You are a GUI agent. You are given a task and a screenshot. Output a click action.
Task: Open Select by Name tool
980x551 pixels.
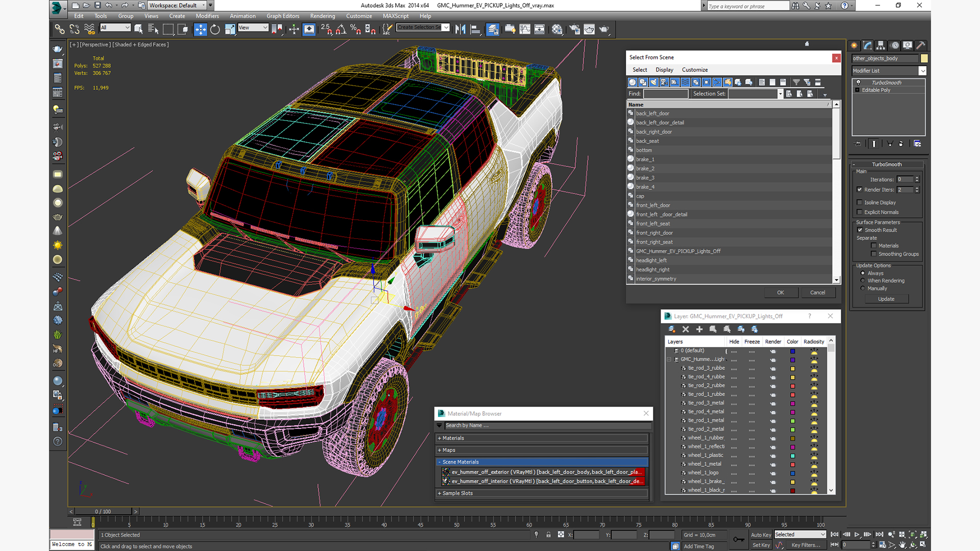click(153, 29)
